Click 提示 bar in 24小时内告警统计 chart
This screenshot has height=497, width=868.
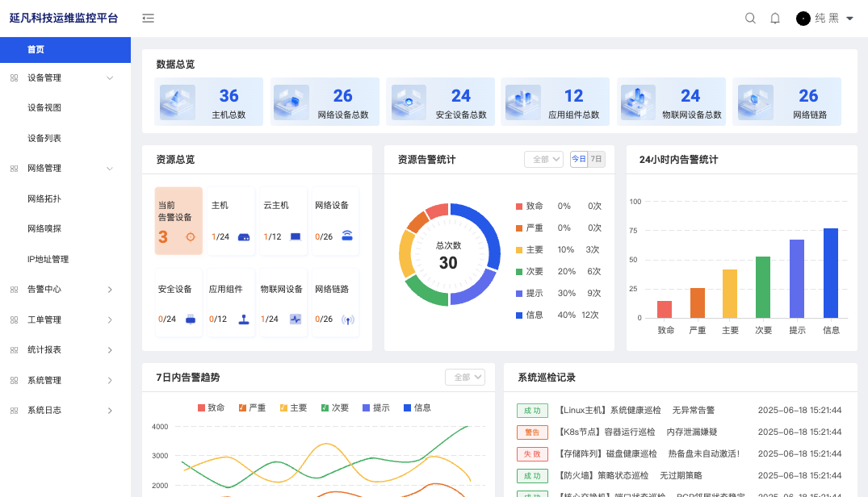point(797,278)
